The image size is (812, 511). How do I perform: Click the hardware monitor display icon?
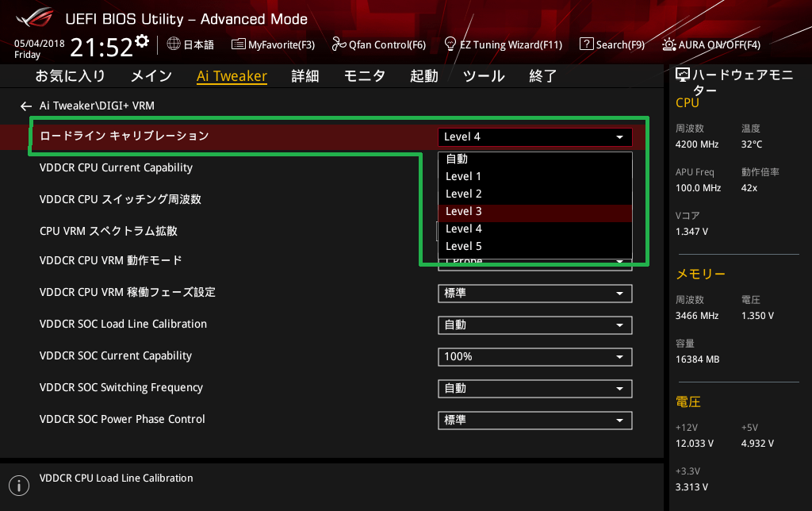coord(683,75)
